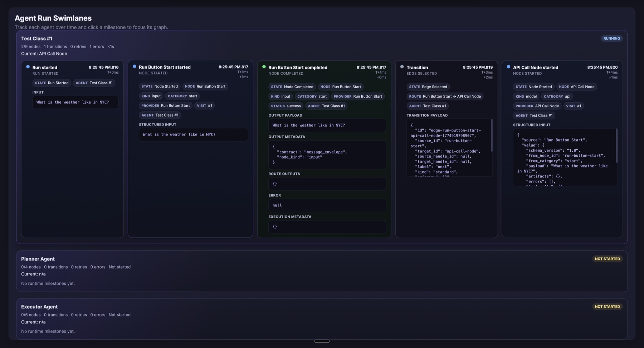The width and height of the screenshot is (644, 348).
Task: Click Current: API Call Node text
Action: 44,54
